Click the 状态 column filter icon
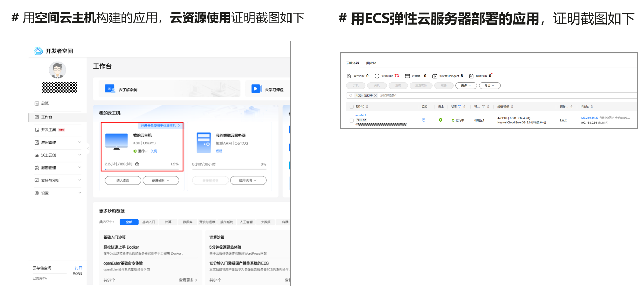This screenshot has height=304, width=644. point(459,107)
